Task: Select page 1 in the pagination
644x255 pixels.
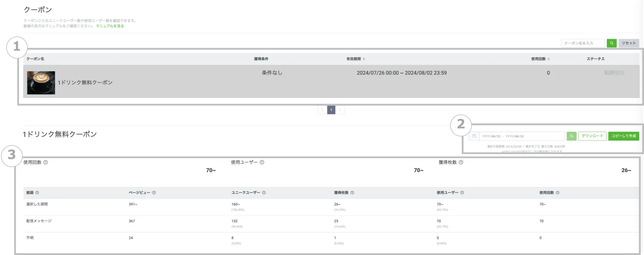Action: (331, 110)
